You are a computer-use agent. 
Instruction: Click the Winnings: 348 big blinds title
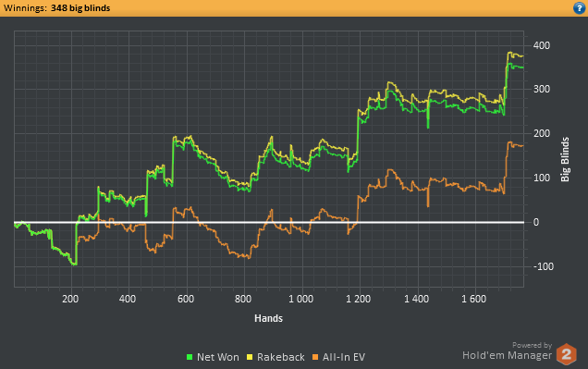pyautogui.click(x=56, y=8)
